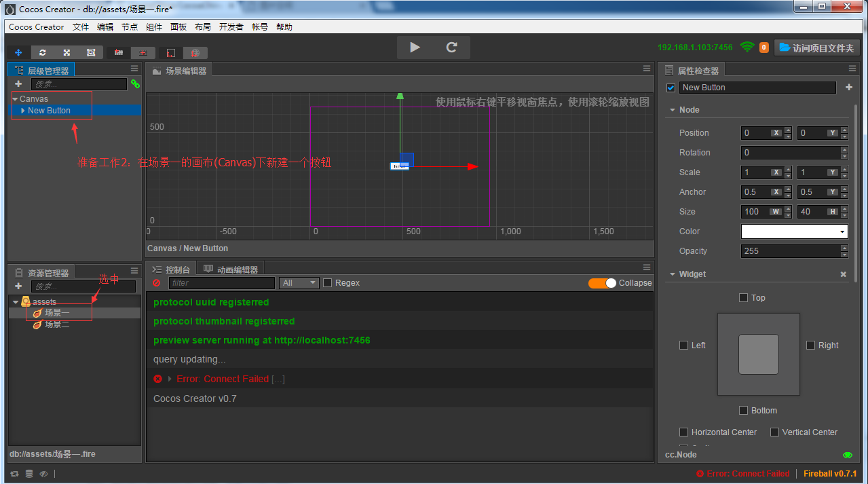The image size is (868, 484).
Task: Open the scene editor panel hamburger menu
Action: point(647,69)
